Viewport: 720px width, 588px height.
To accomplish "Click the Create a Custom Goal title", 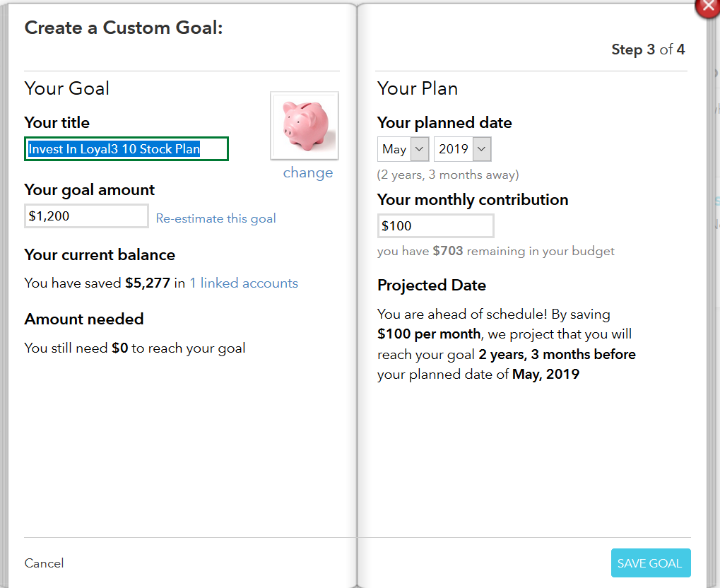I will tap(124, 28).
